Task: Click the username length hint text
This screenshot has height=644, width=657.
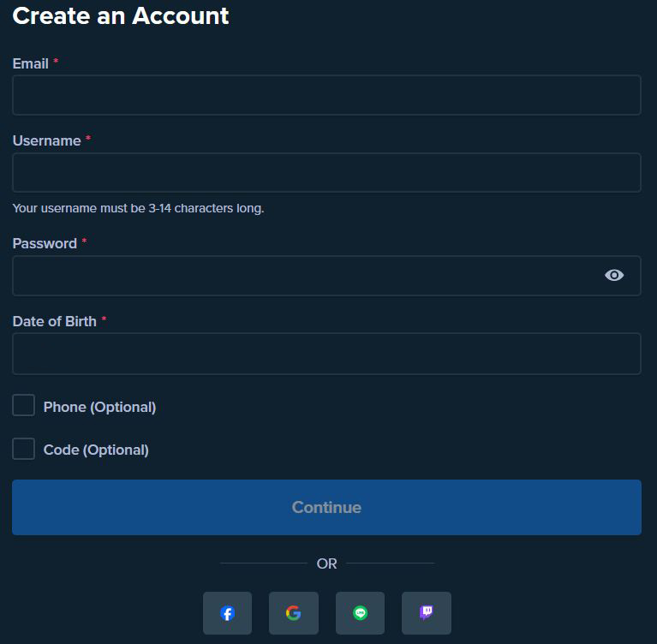Action: 138,208
